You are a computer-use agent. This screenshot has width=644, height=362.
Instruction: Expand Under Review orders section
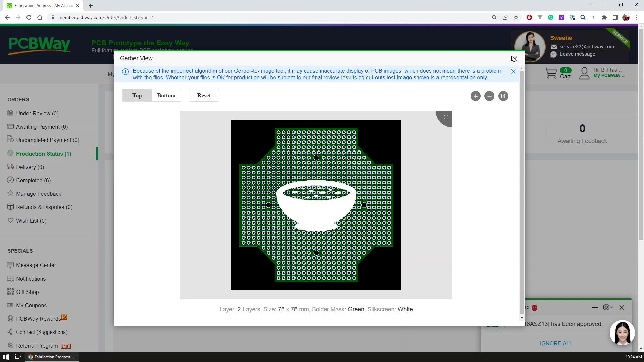pos(38,113)
